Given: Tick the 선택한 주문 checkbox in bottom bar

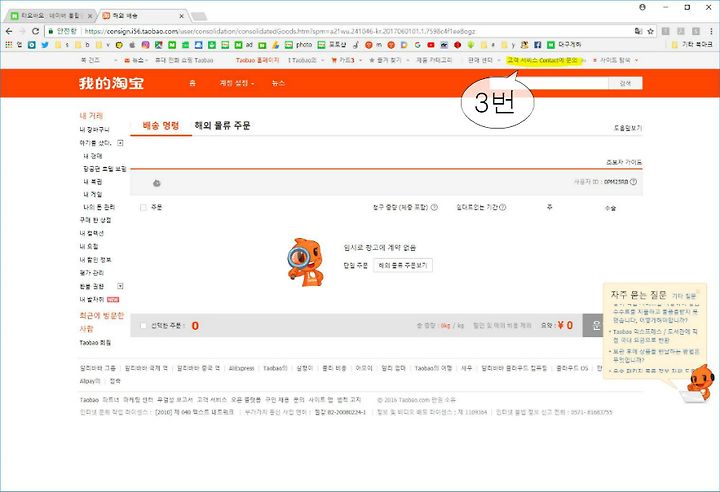Looking at the screenshot, I should pos(143,326).
